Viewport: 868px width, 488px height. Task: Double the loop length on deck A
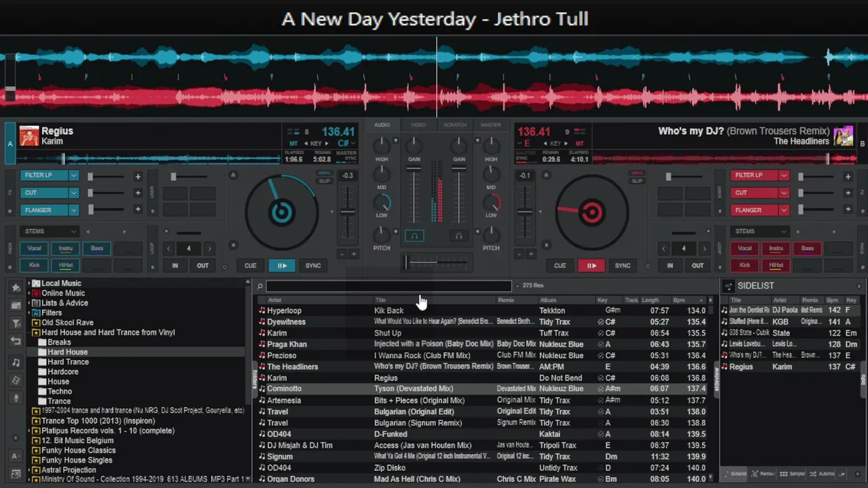pos(209,249)
